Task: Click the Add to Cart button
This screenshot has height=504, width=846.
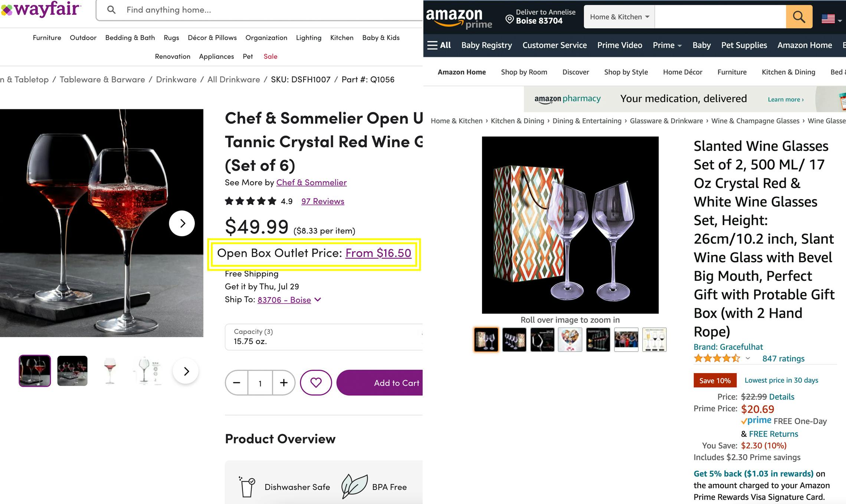Action: (395, 383)
